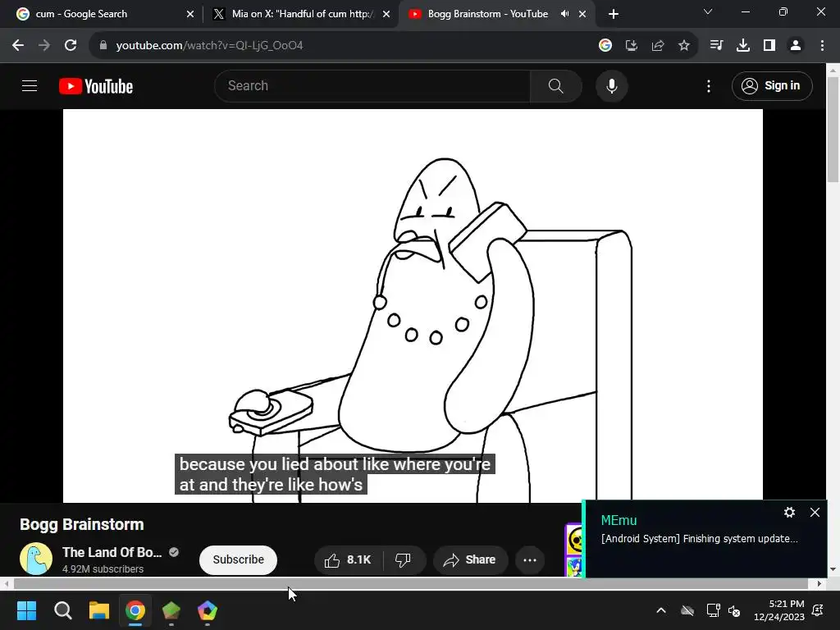Dismiss the MEmu notification
The image size is (840, 630).
pos(815,512)
